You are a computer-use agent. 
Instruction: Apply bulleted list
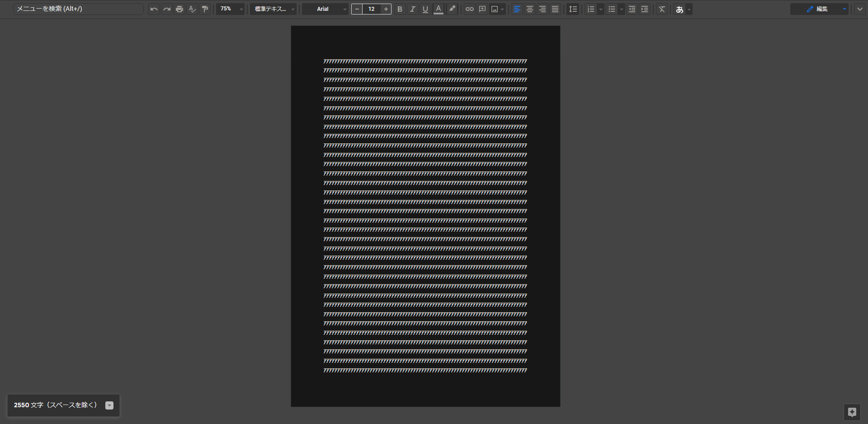pos(612,9)
